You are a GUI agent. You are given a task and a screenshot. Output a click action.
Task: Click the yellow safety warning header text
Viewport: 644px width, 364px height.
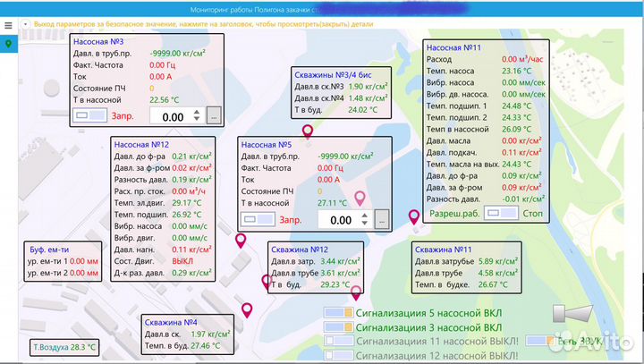point(203,24)
